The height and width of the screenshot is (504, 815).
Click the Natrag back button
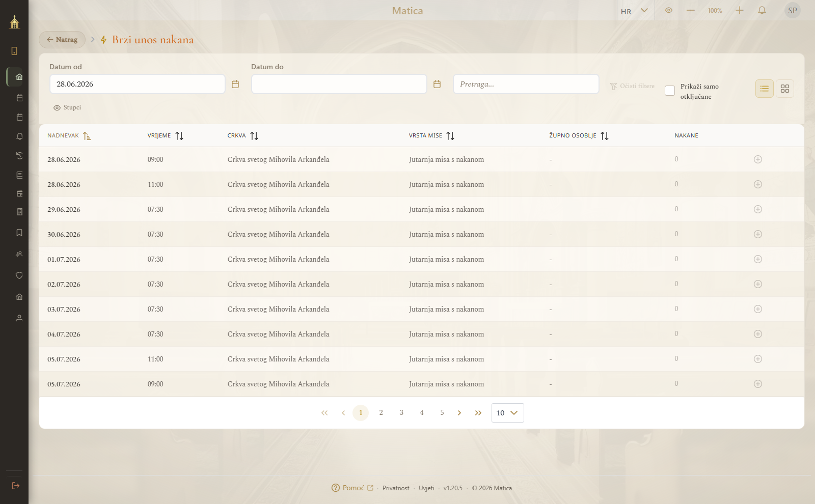62,40
